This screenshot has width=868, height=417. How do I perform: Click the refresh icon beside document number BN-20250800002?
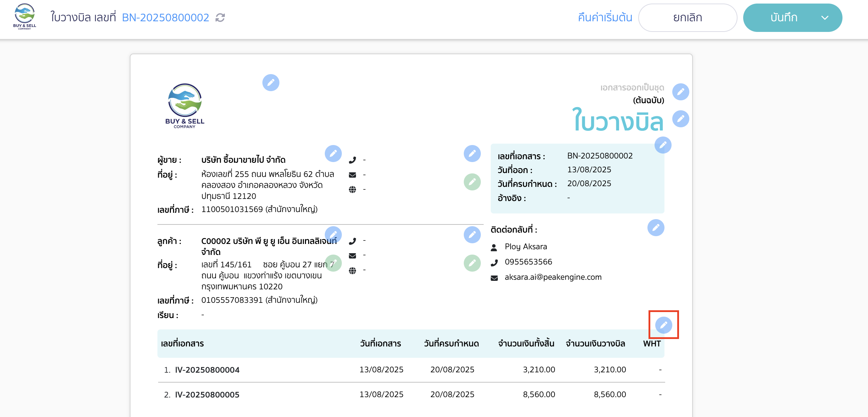click(x=220, y=17)
